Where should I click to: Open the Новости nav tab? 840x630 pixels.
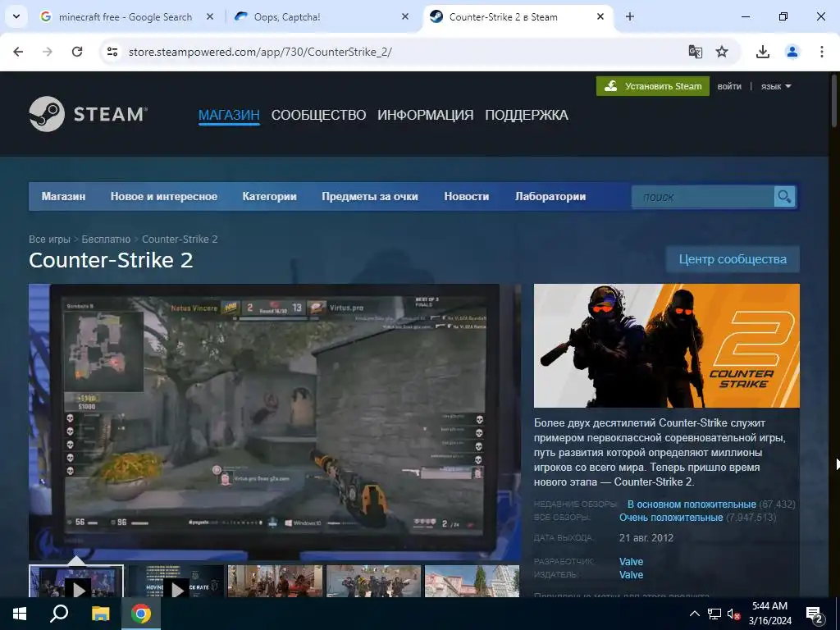coord(466,197)
